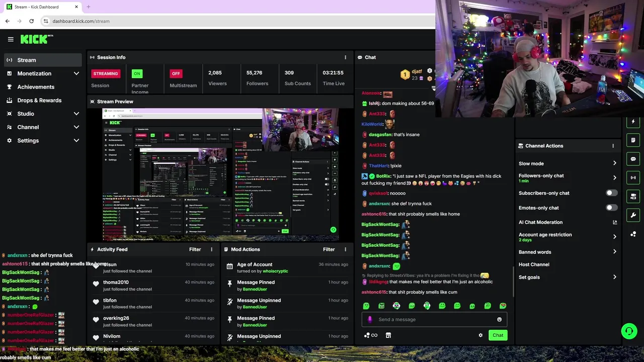Image resolution: width=644 pixels, height=362 pixels.
Task: Select Stream in the sidebar
Action: point(42,60)
